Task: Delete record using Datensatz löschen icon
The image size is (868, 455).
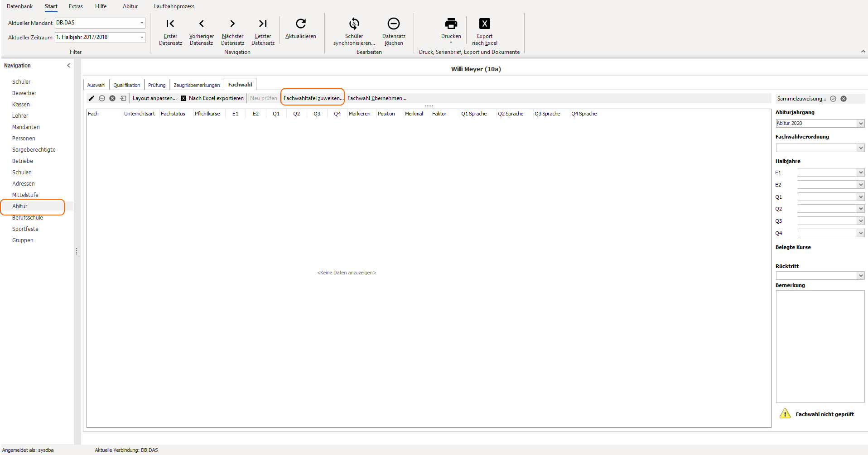Action: (x=394, y=24)
